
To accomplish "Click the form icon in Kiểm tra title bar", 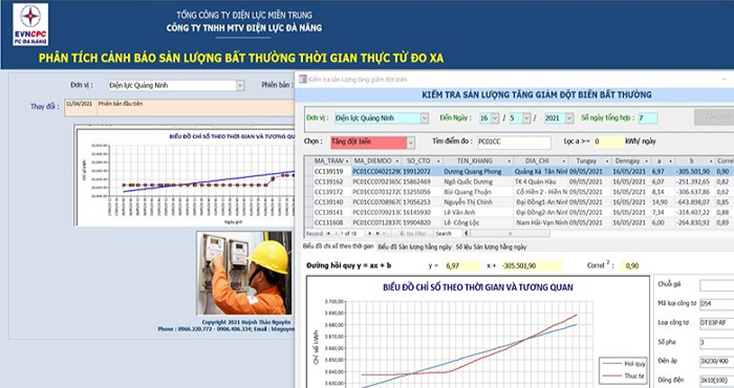I will [303, 79].
